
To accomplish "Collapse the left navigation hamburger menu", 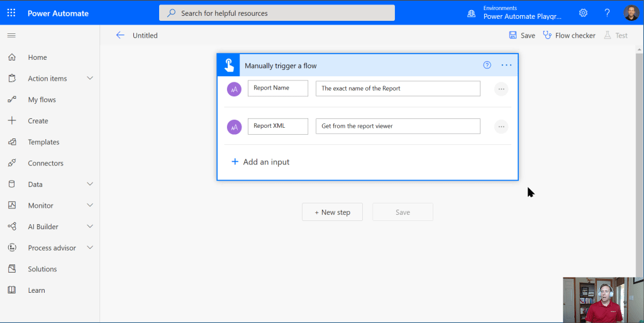I will pyautogui.click(x=11, y=35).
